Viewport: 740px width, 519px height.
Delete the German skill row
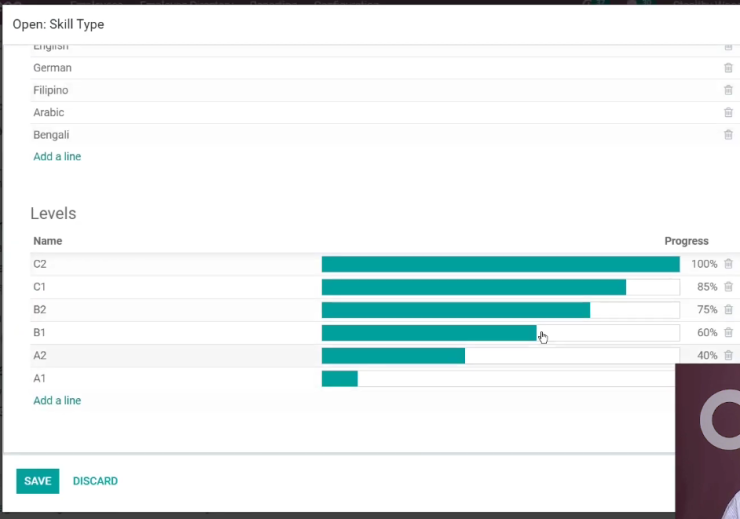coord(728,68)
